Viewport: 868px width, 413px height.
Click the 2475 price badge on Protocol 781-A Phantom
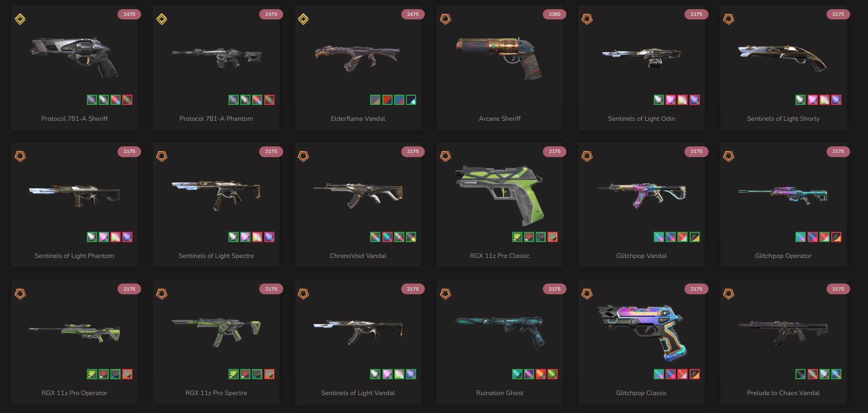[271, 14]
